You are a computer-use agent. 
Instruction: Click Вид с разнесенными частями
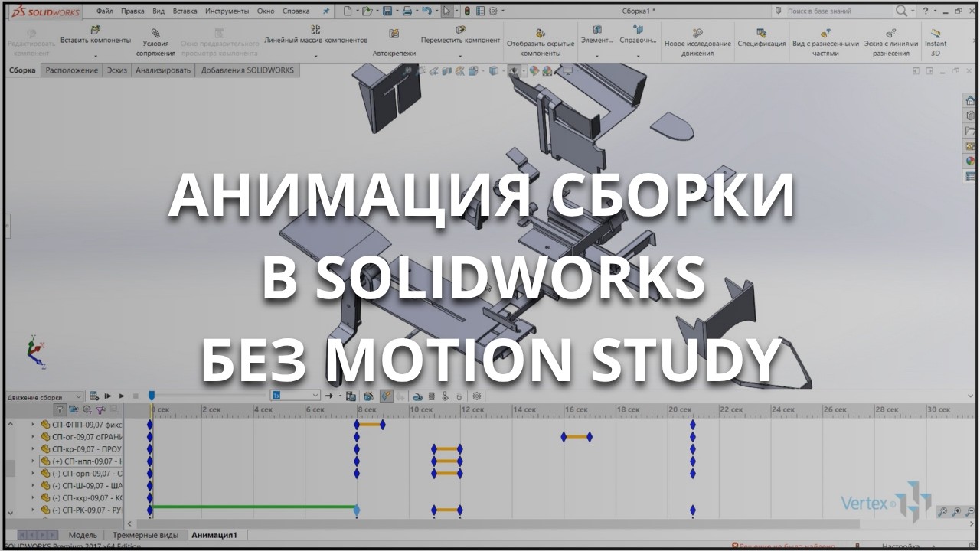(825, 43)
